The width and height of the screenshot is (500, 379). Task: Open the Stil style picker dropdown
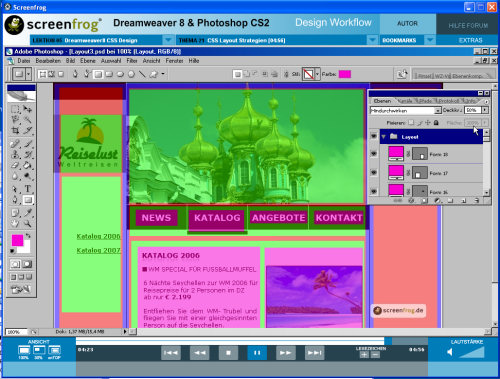317,74
